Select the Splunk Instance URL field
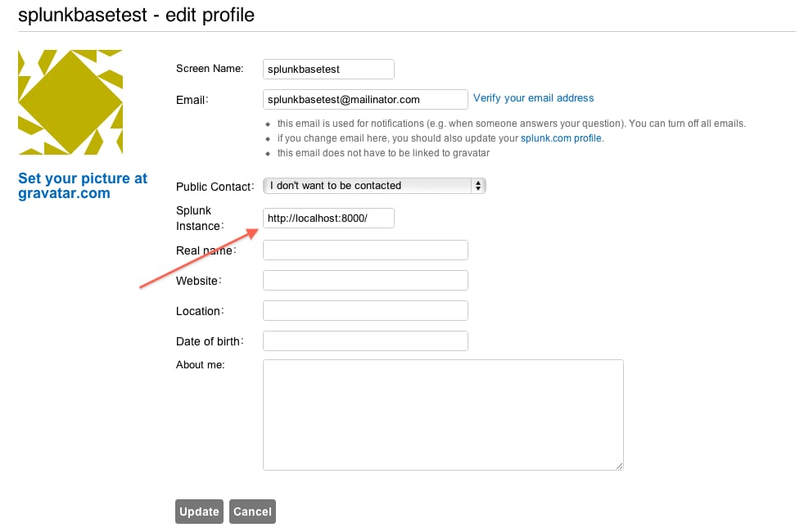 pyautogui.click(x=328, y=218)
